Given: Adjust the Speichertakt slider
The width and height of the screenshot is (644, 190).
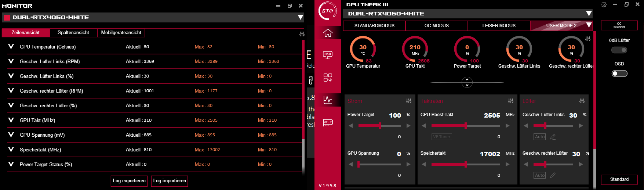Looking at the screenshot, I should click(466, 164).
